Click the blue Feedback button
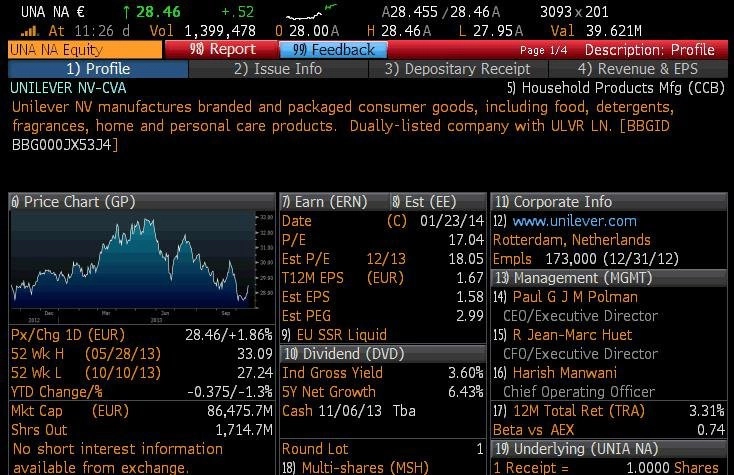734x475 pixels. click(x=333, y=50)
